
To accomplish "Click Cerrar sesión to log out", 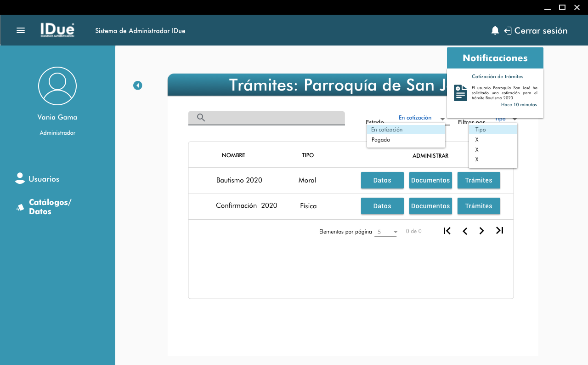I will tap(540, 31).
